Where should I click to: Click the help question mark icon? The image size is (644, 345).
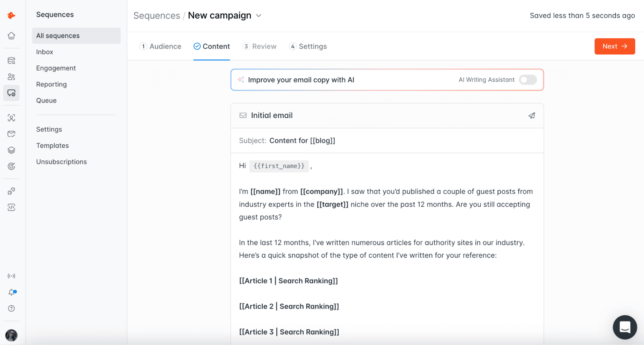tap(11, 309)
